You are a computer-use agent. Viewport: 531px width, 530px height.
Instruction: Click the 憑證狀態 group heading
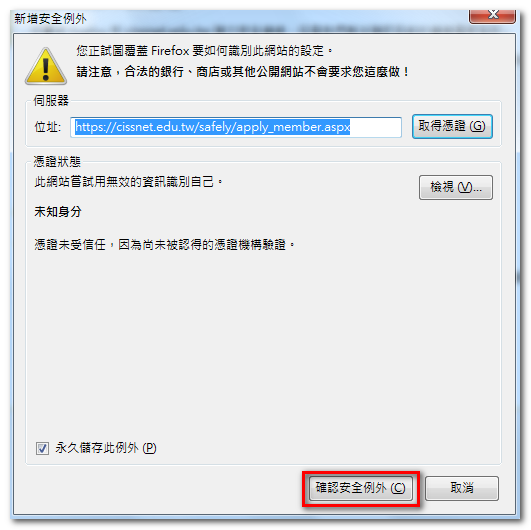57,162
